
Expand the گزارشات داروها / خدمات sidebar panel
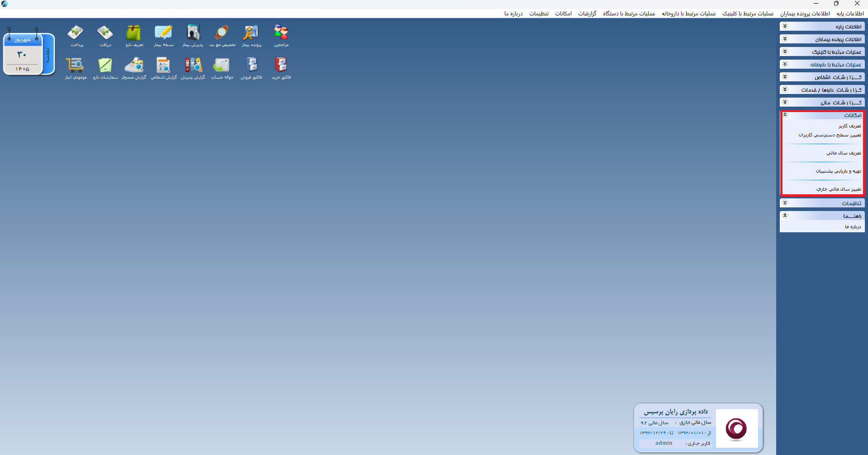pos(822,90)
